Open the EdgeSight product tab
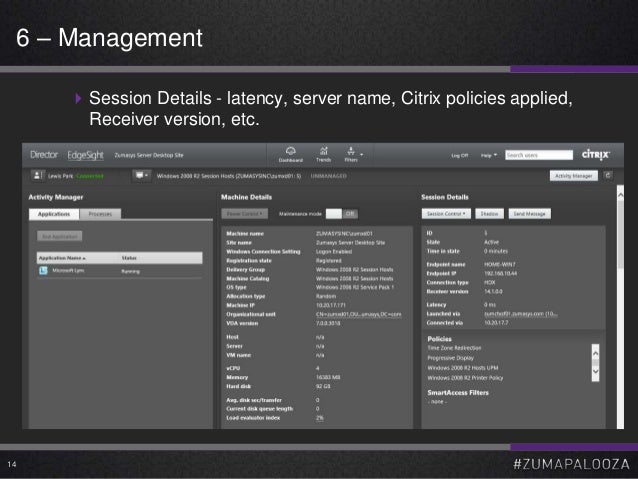 point(85,155)
